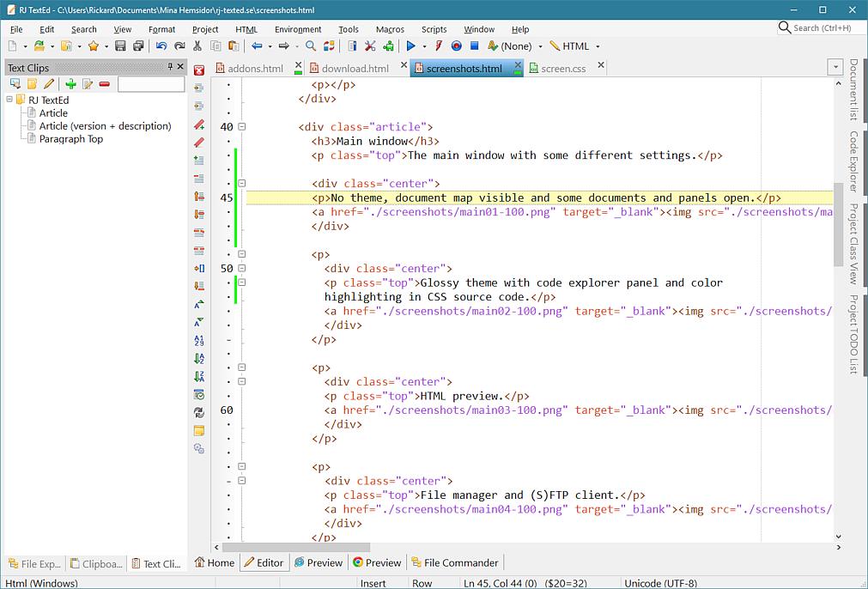This screenshot has width=868, height=589.
Task: Click the vertical scrollbar thumb in editor
Action: (838, 224)
